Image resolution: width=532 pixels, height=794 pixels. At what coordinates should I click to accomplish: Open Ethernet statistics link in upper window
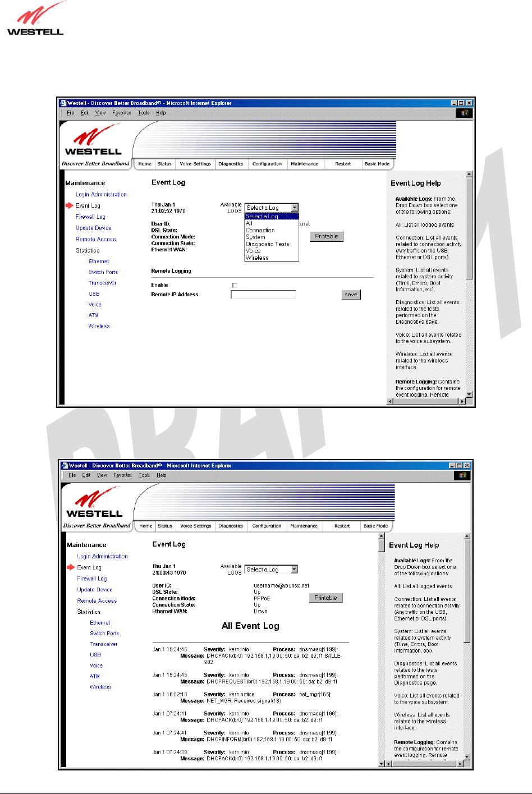click(x=99, y=261)
